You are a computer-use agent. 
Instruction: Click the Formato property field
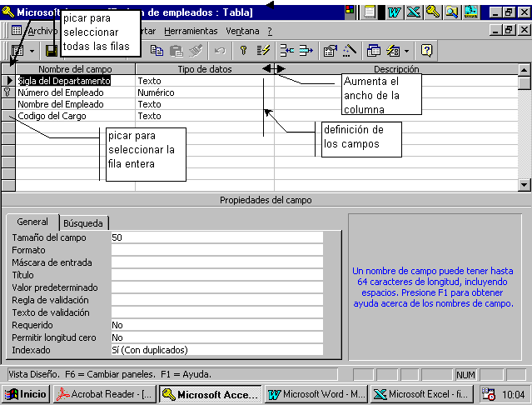pyautogui.click(x=216, y=250)
